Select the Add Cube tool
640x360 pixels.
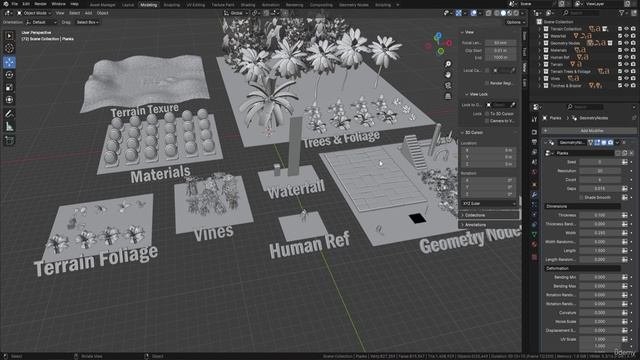9,140
